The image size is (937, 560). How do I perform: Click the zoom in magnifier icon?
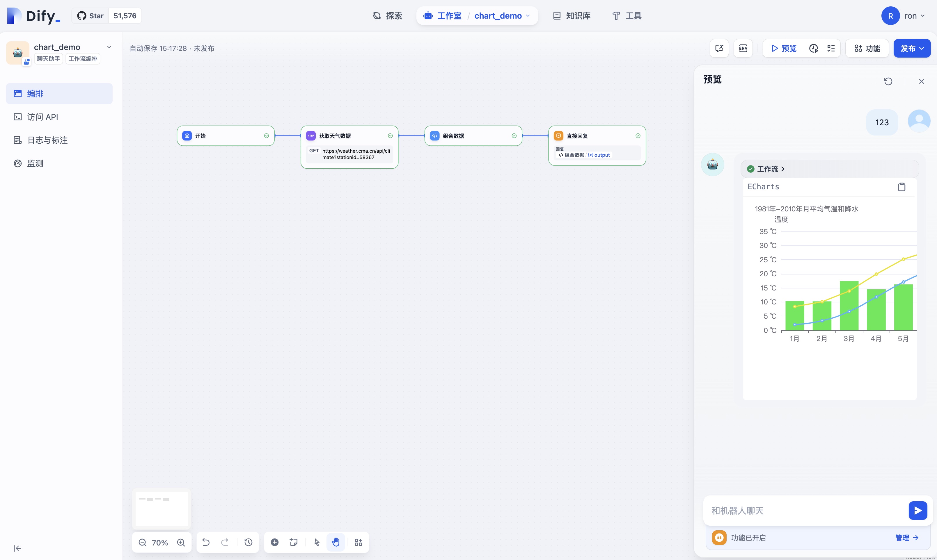pos(181,542)
